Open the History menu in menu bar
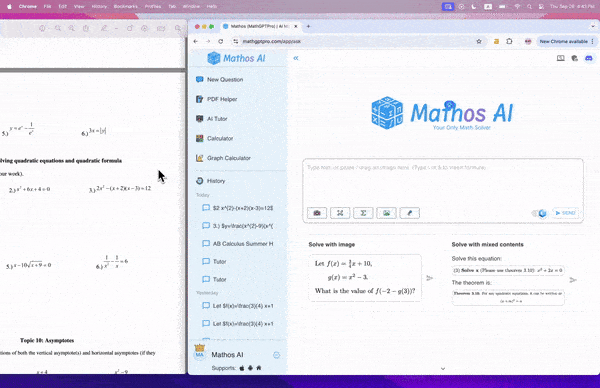Screen dimensions: 600x388 99,7
